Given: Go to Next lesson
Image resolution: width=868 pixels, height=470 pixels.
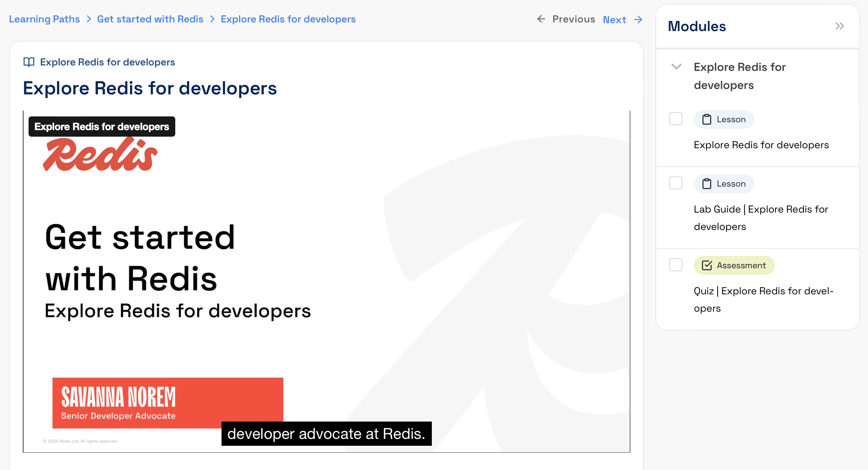Looking at the screenshot, I should [x=614, y=20].
